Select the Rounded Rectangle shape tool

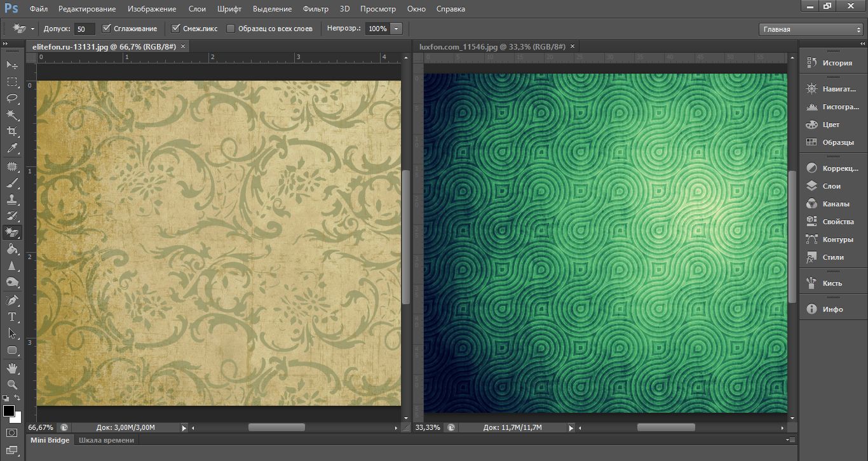(12, 350)
